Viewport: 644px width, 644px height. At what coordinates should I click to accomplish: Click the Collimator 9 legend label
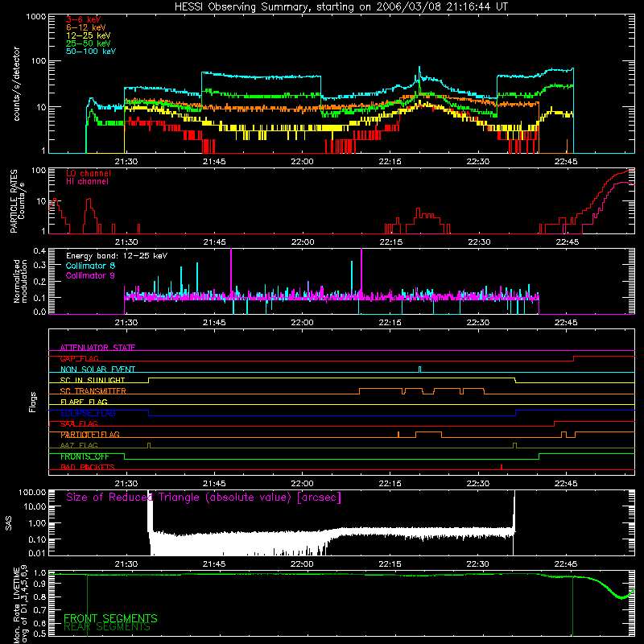(90, 275)
